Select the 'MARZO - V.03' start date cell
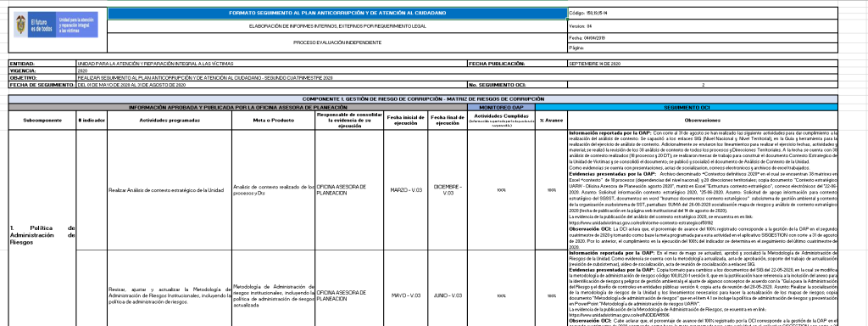868x326 pixels. pyautogui.click(x=406, y=190)
